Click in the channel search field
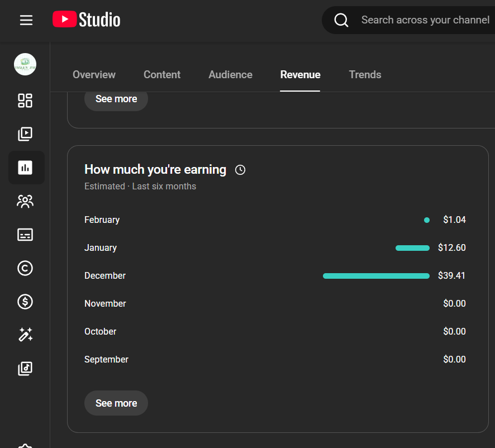 425,20
